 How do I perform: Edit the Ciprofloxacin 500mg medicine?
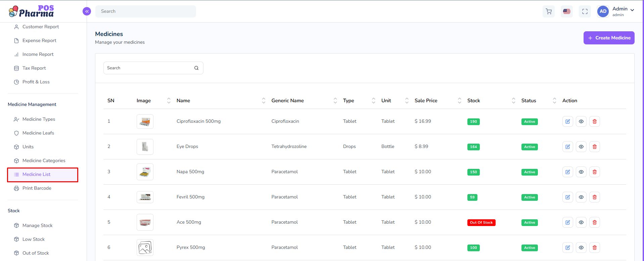click(x=567, y=121)
